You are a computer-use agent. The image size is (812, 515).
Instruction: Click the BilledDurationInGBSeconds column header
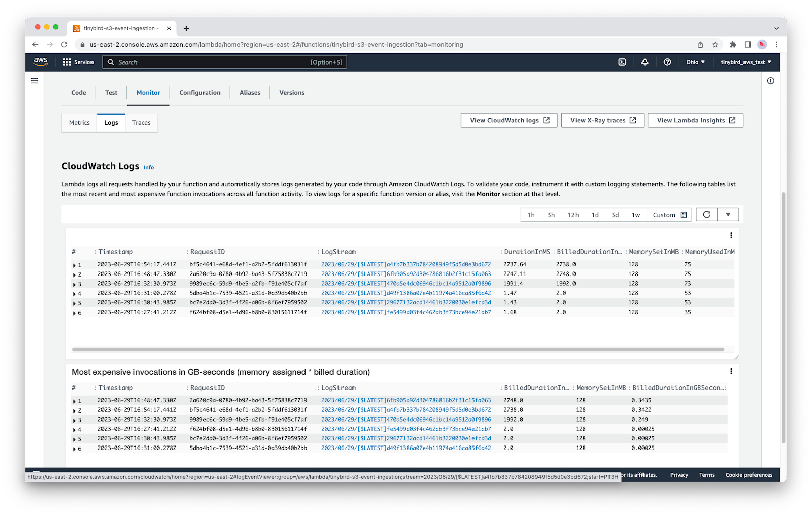point(678,388)
